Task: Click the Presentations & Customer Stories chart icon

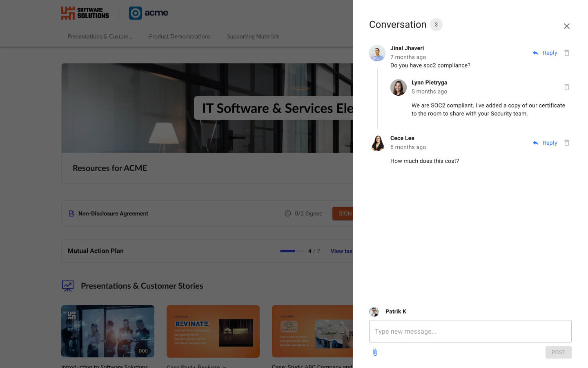Action: tap(68, 285)
